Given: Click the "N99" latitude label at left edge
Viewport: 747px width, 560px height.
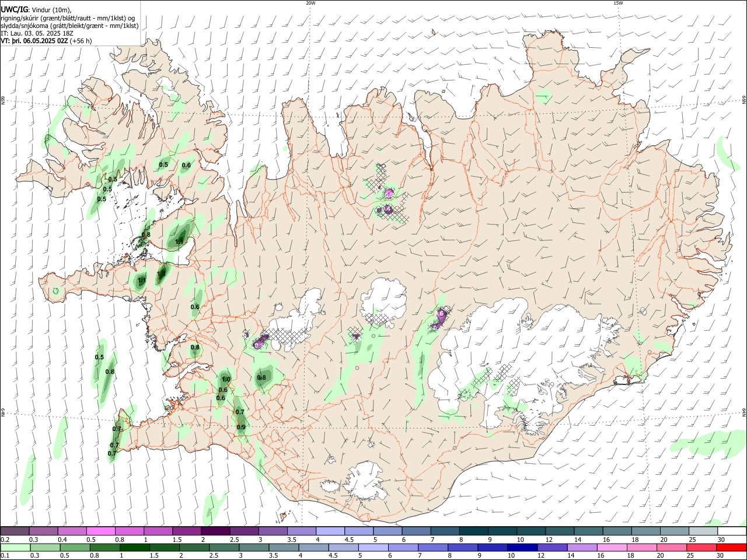Looking at the screenshot, I should [3, 101].
